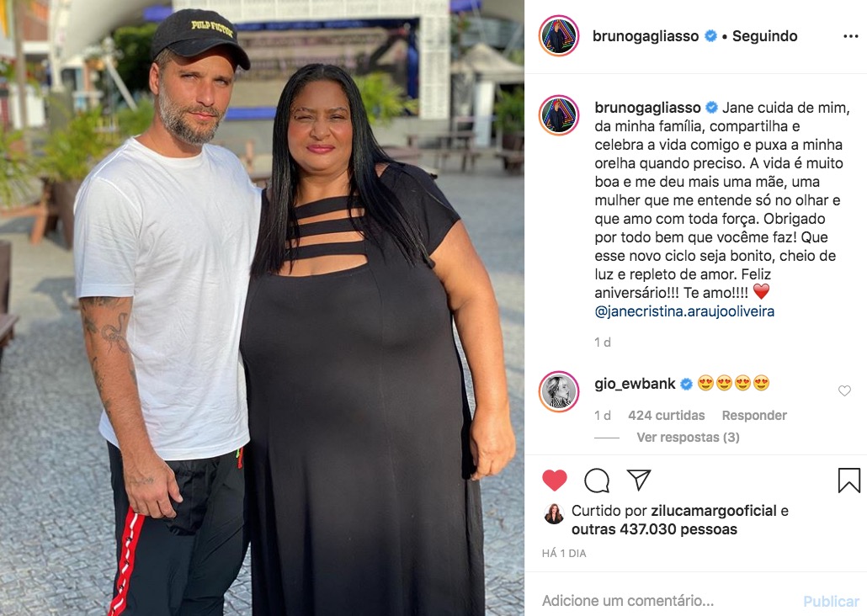
Task: Like the gio_ewbank comment heart
Action: 844,391
